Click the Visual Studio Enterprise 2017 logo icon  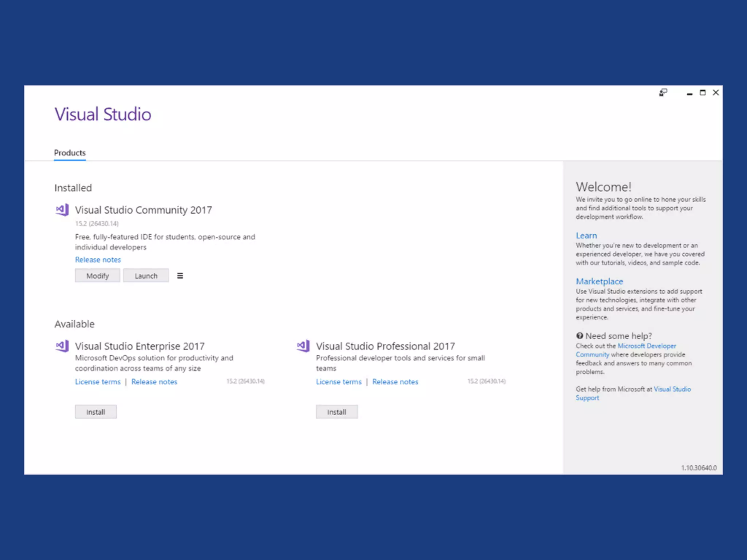pyautogui.click(x=62, y=346)
